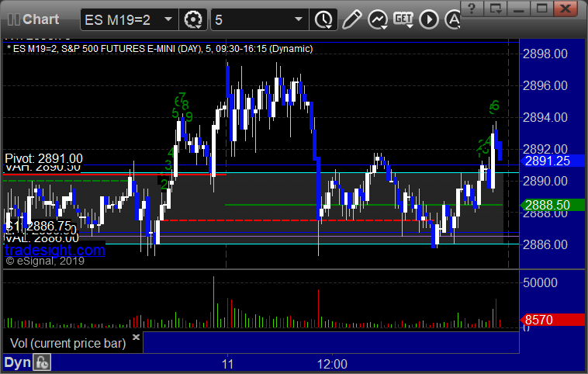
Task: Open the studies line chart icon
Action: coord(376,19)
